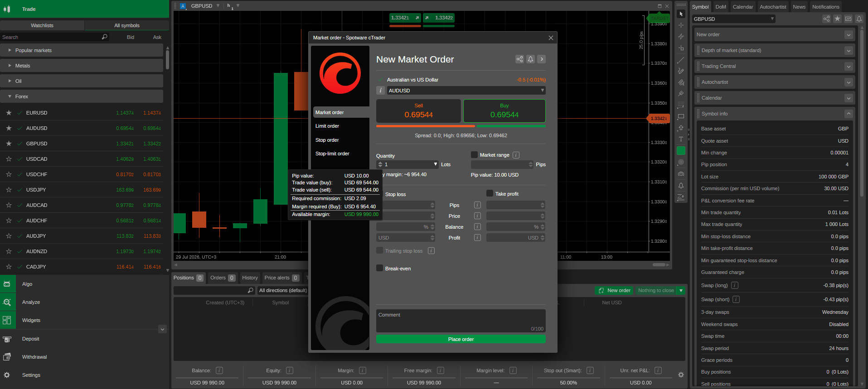The image size is (868, 389).
Task: Switch to the DoM tab
Action: coord(721,7)
